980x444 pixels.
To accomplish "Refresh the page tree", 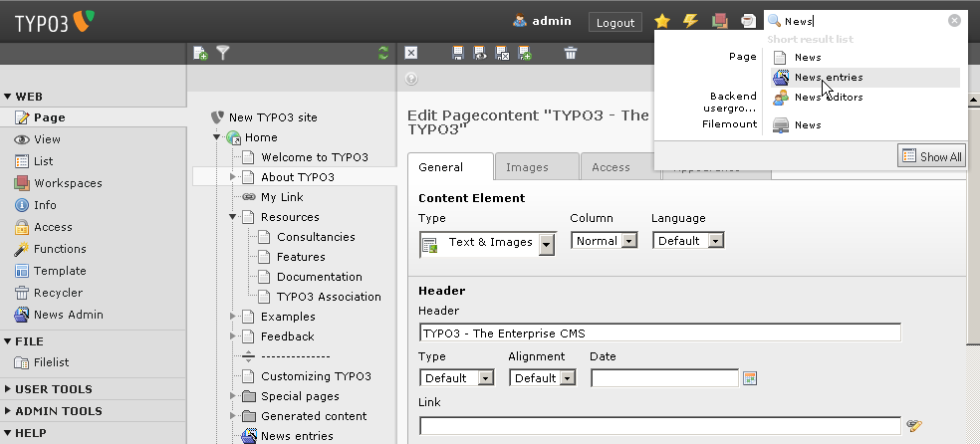I will (x=383, y=54).
